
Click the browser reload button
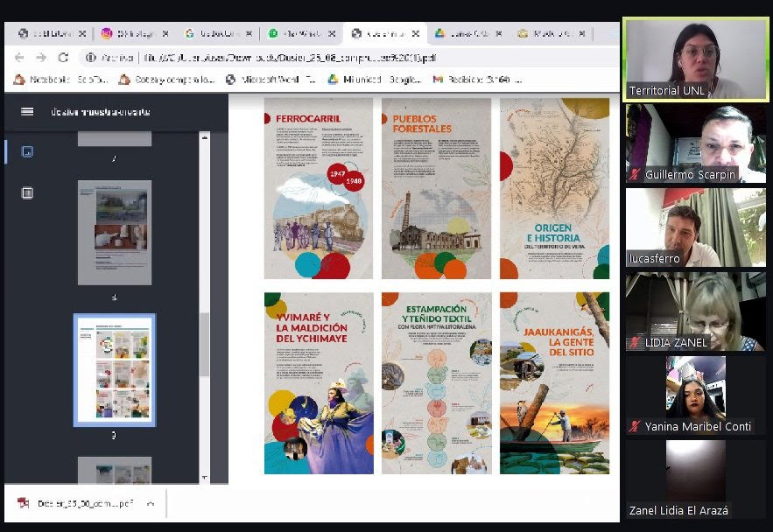coord(63,58)
